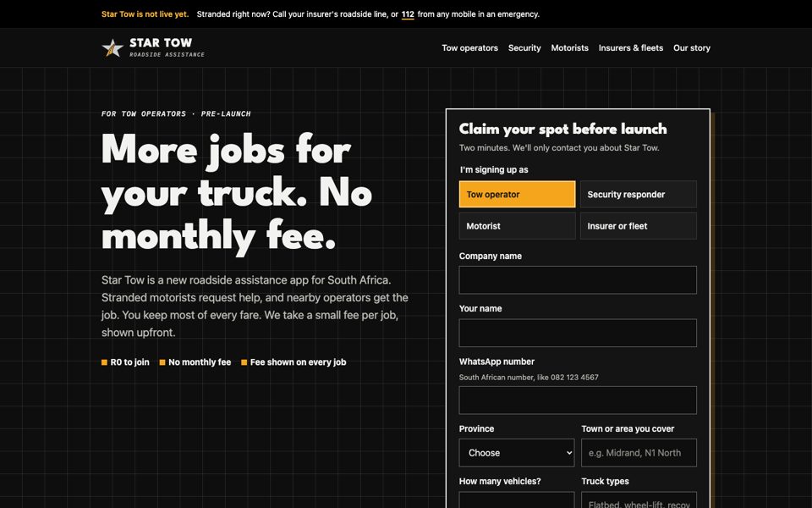
Task: Open the Our story page
Action: click(692, 47)
